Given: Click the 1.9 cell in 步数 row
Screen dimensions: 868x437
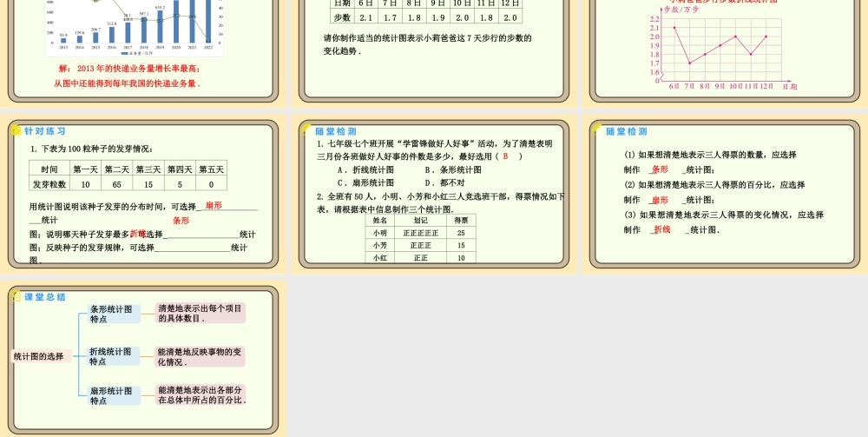Looking at the screenshot, I should point(437,17).
